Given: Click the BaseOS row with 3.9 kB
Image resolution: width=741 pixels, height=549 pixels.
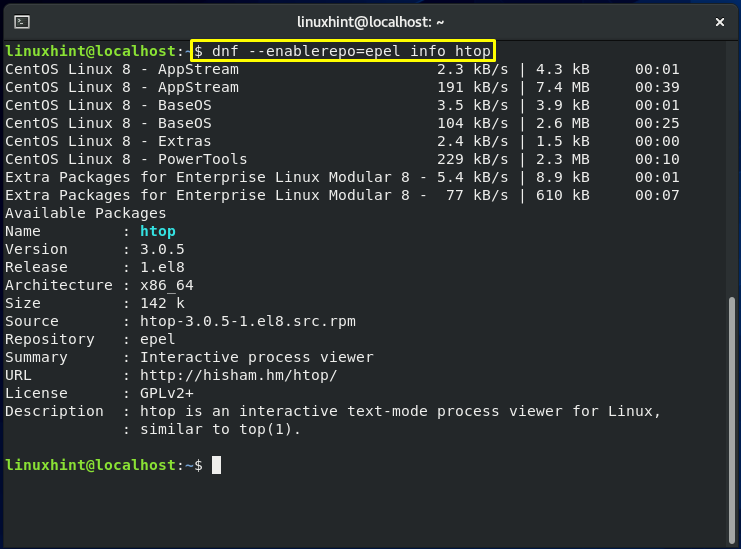Looking at the screenshot, I should point(342,105).
